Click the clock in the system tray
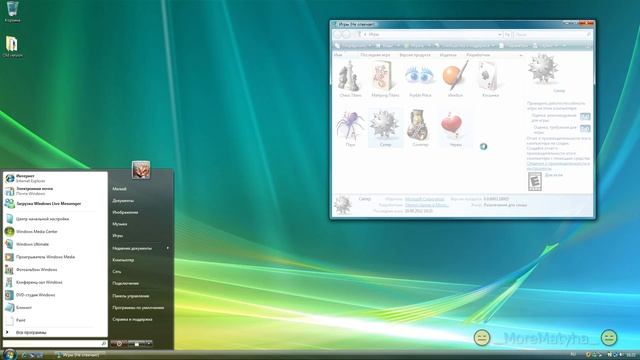The width and height of the screenshot is (640, 360). (631, 355)
